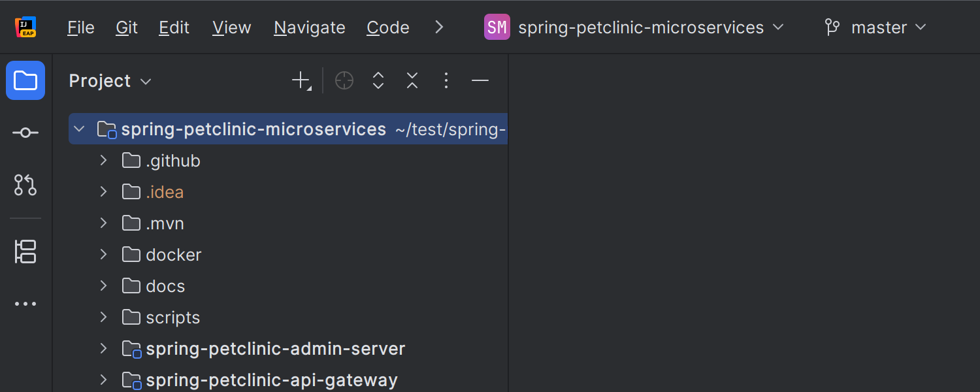Hide the Project panel with minimize dash

point(480,80)
